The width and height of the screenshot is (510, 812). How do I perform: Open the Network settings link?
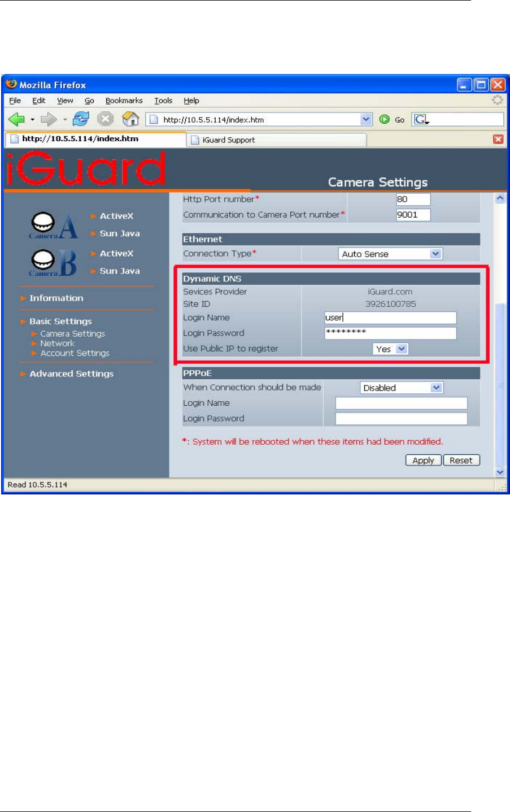coord(57,344)
